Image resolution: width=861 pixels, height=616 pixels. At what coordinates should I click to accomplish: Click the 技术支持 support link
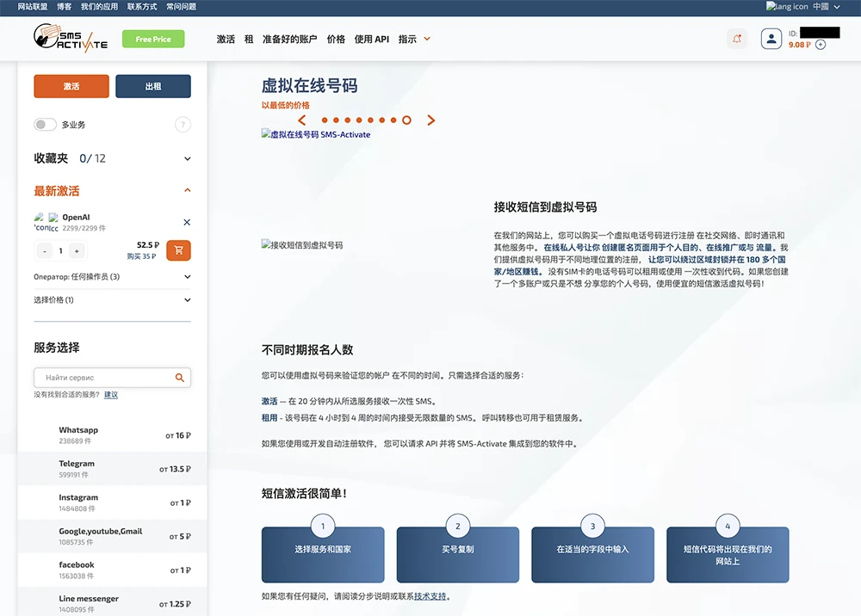coord(430,596)
